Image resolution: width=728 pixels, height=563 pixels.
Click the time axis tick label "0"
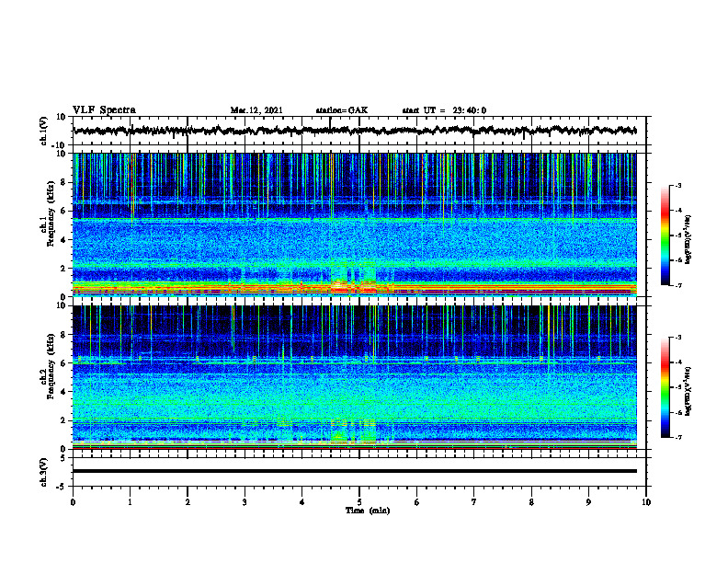73,502
